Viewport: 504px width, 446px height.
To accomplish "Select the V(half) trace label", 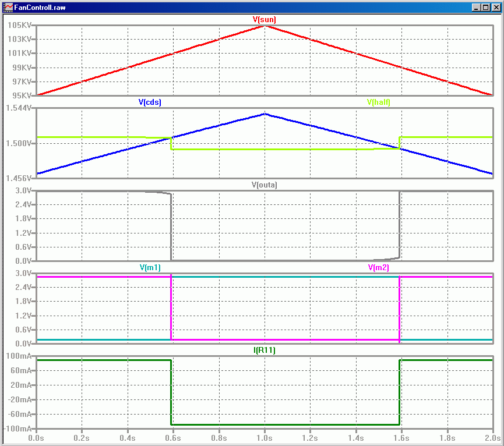I will (x=379, y=102).
